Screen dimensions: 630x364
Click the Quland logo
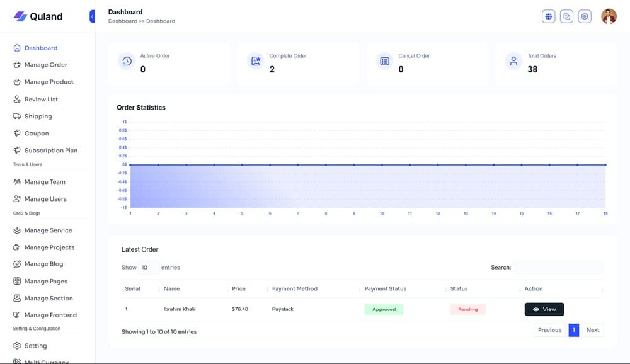pyautogui.click(x=38, y=16)
